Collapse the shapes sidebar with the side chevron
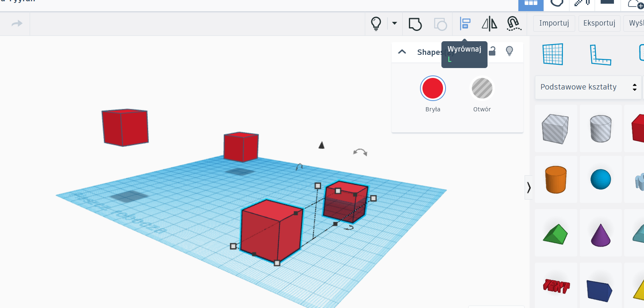 (x=529, y=188)
